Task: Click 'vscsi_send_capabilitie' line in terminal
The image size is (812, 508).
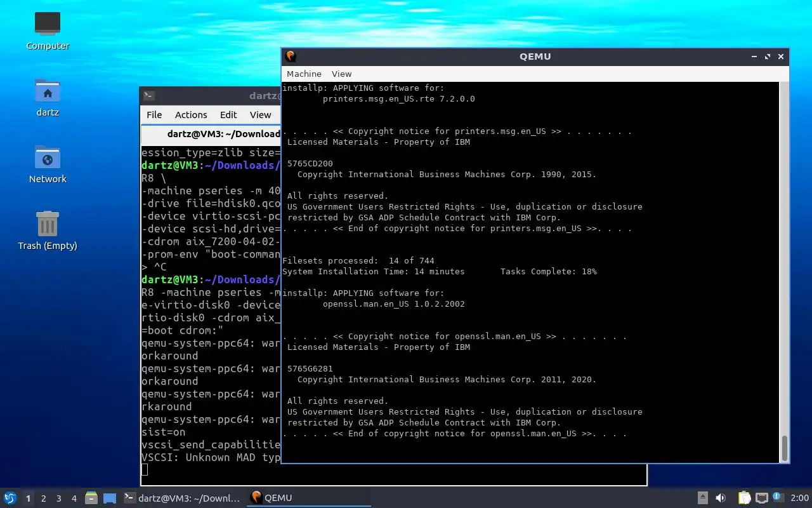Action: point(211,444)
